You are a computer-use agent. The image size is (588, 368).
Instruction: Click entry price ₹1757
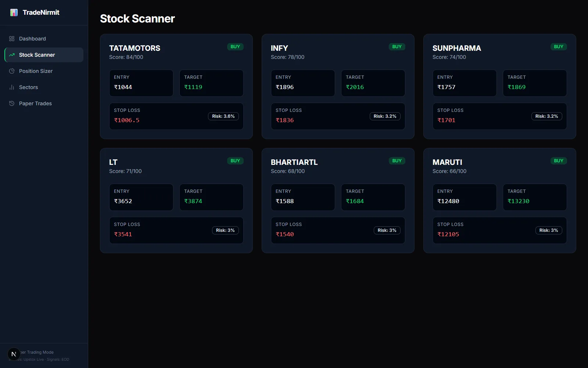click(x=446, y=87)
